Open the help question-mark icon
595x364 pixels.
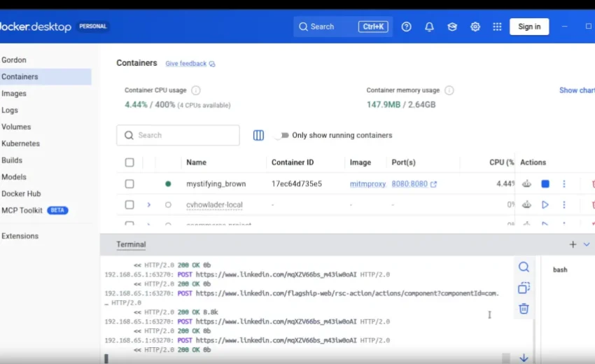tap(406, 27)
